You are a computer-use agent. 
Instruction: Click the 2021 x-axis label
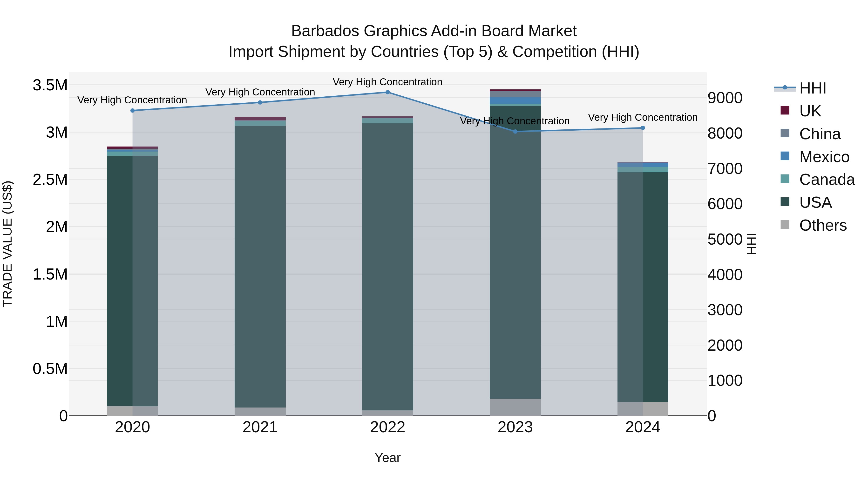pos(260,427)
